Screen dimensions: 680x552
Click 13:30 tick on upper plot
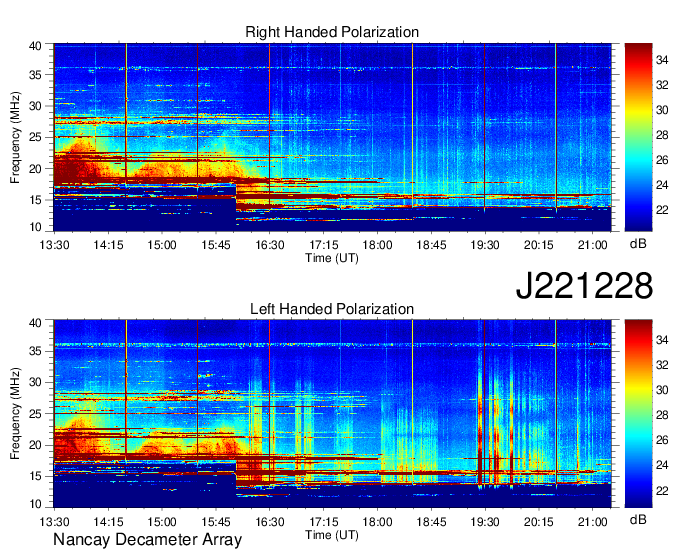click(x=54, y=245)
